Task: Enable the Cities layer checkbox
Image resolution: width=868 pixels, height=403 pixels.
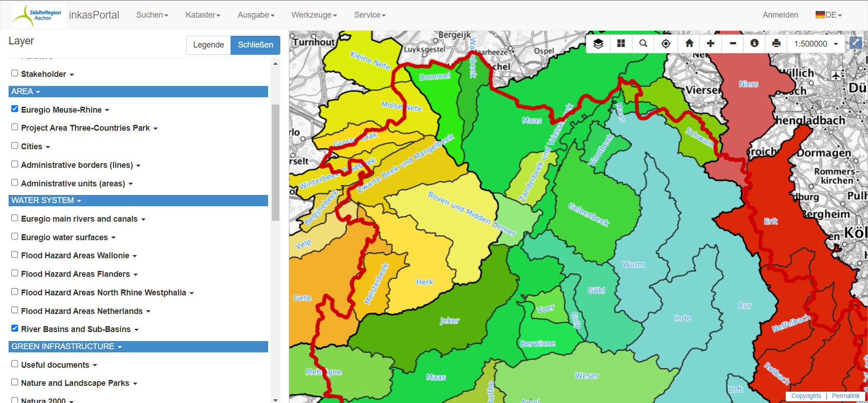Action: (15, 146)
